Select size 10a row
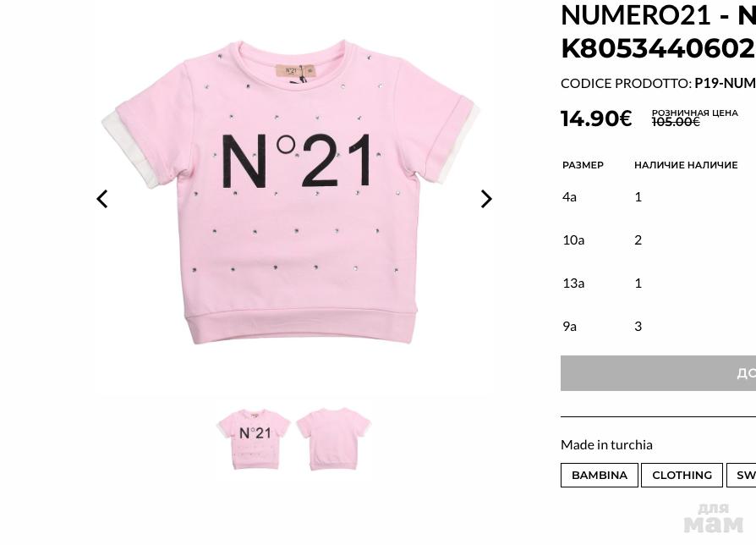Screen dimensions: 756x545 click(x=573, y=239)
